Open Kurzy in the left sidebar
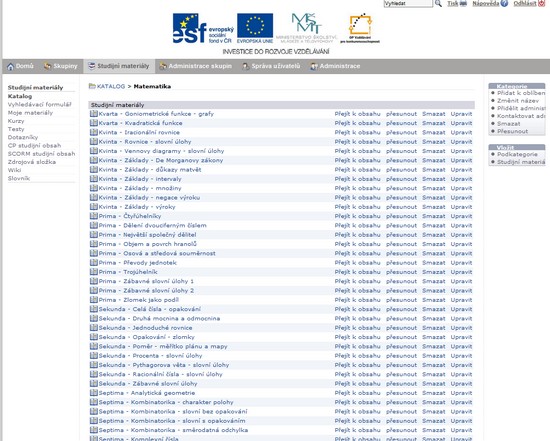Viewport: 550px width, 441px height. pyautogui.click(x=16, y=121)
